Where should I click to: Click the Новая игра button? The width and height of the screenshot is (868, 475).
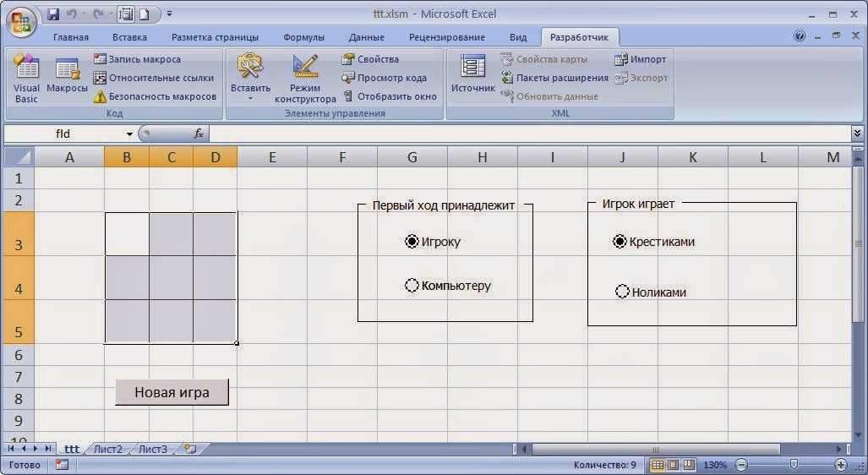[x=172, y=392]
